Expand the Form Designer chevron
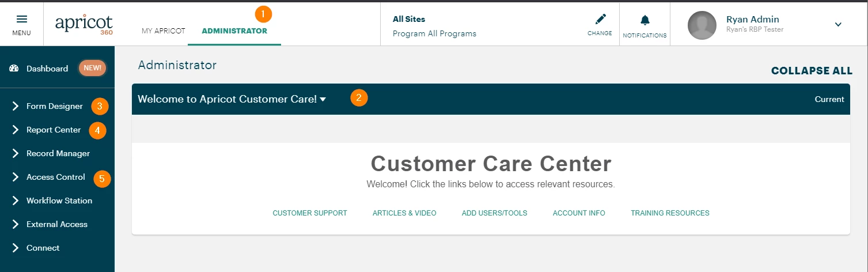The width and height of the screenshot is (868, 272). pyautogui.click(x=16, y=106)
